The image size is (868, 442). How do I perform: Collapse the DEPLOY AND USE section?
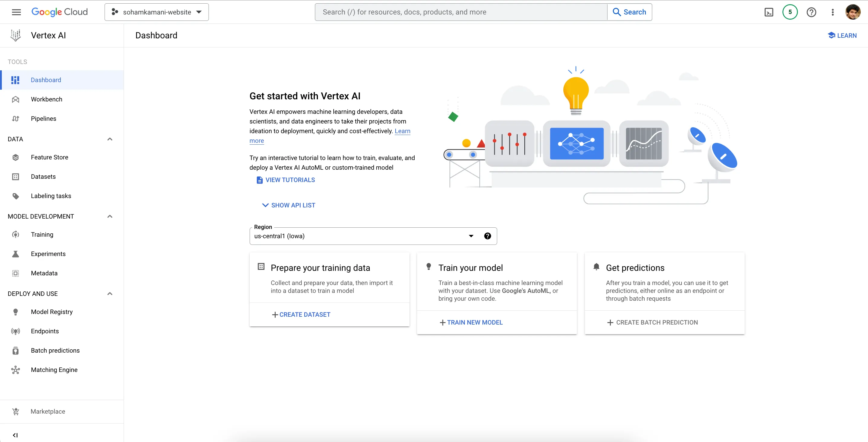[109, 293]
